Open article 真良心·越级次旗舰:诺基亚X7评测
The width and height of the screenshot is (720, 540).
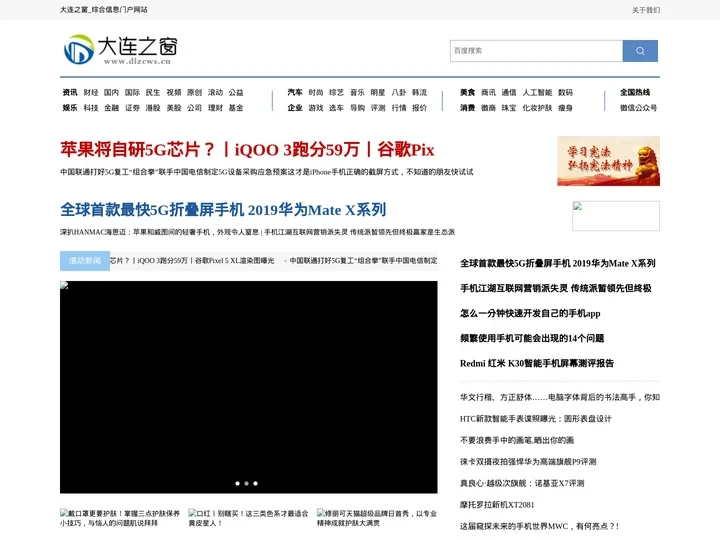click(x=522, y=484)
